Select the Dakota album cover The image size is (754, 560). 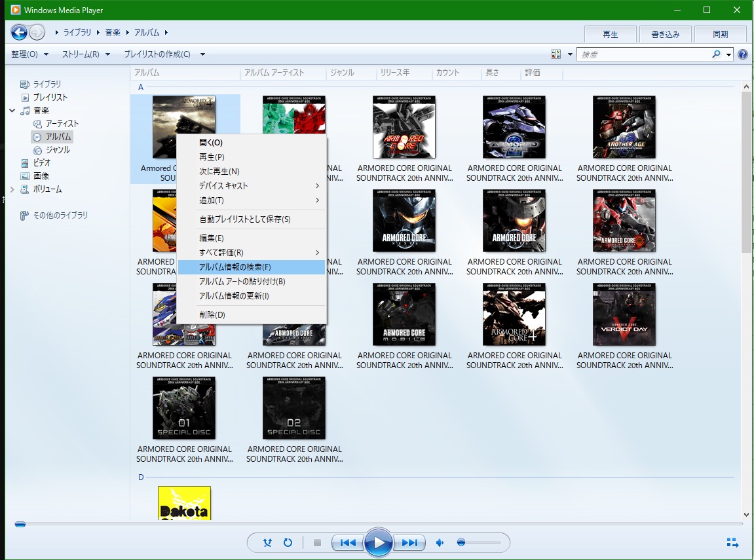point(184,503)
